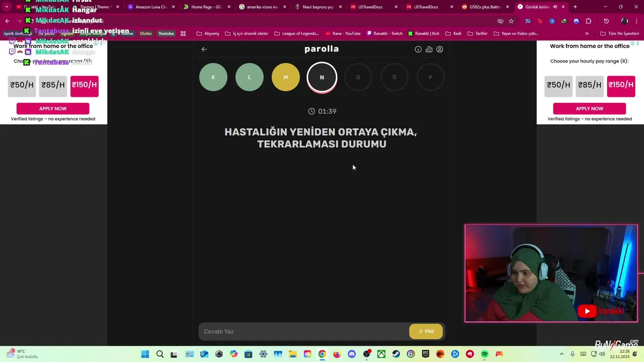The height and width of the screenshot is (362, 644).
Task: Open the bookmarks apps grid icon
Action: (x=183, y=34)
